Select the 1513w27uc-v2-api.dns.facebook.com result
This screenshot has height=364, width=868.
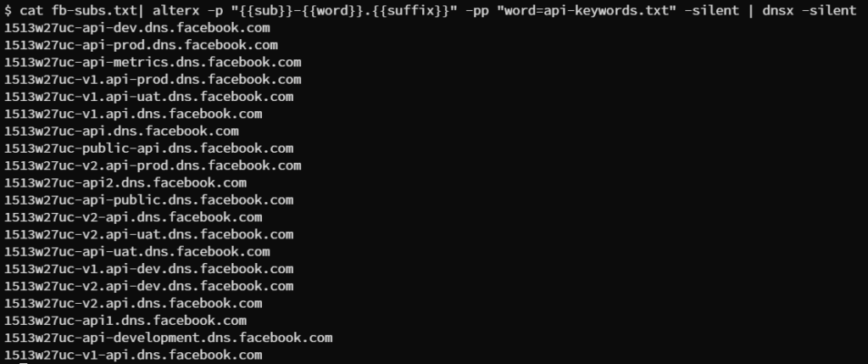point(133,216)
